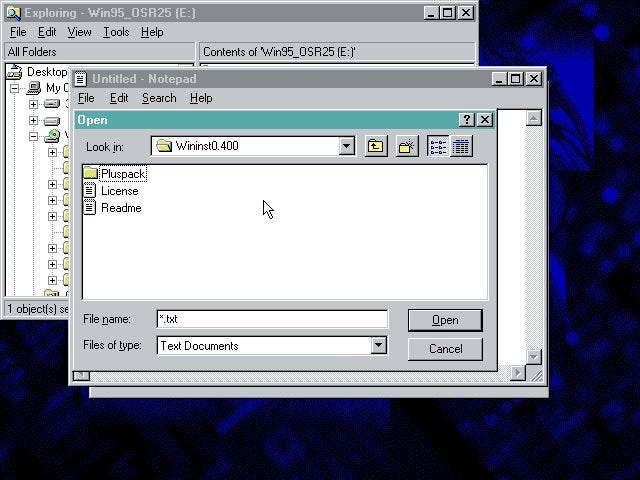Open Explorer File menu

18,32
